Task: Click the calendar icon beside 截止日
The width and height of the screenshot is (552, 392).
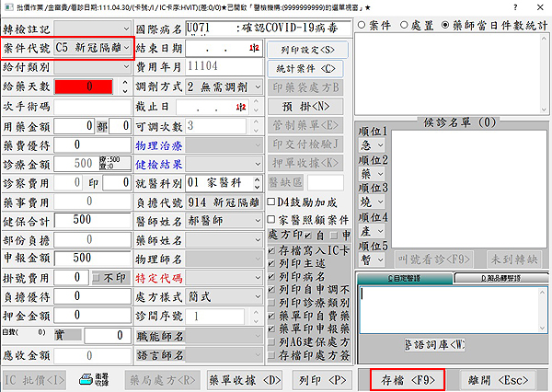Action: click(x=255, y=106)
